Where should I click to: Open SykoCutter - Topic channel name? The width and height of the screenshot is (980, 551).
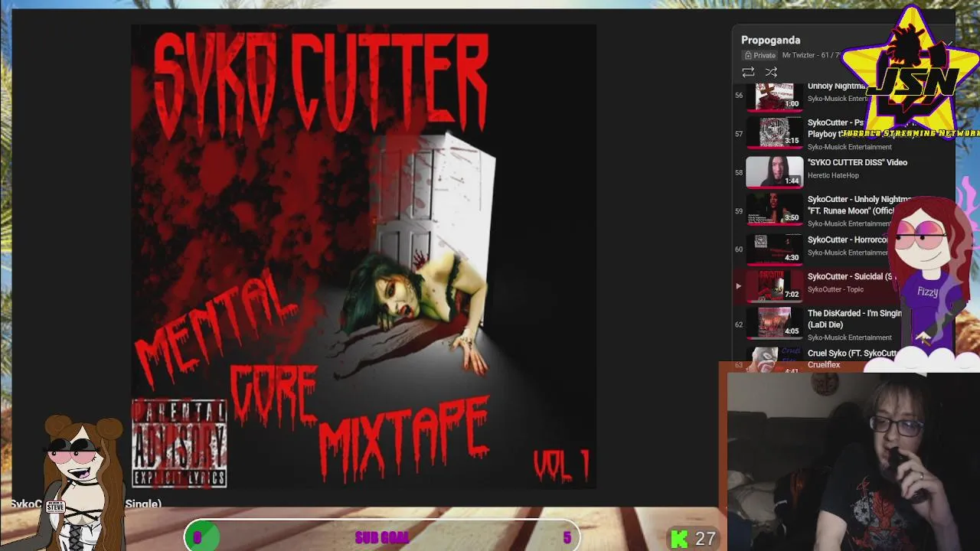(835, 289)
